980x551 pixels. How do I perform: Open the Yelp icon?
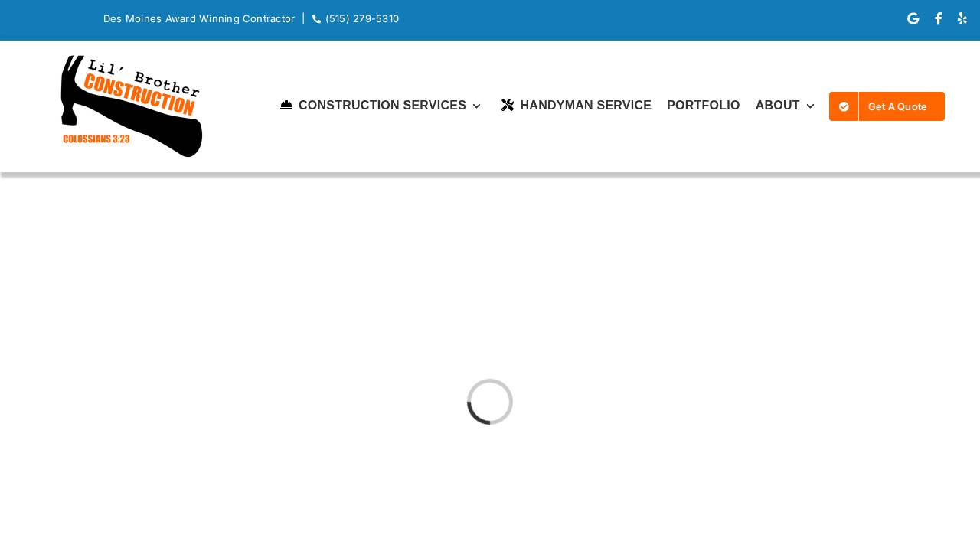click(962, 18)
